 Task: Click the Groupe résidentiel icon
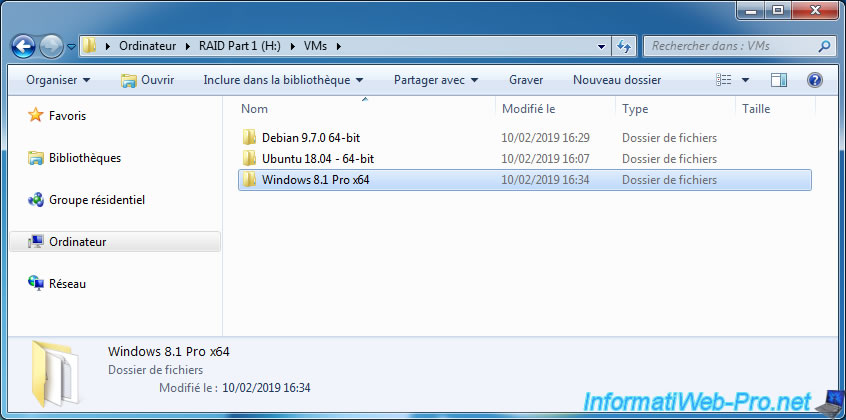click(36, 200)
